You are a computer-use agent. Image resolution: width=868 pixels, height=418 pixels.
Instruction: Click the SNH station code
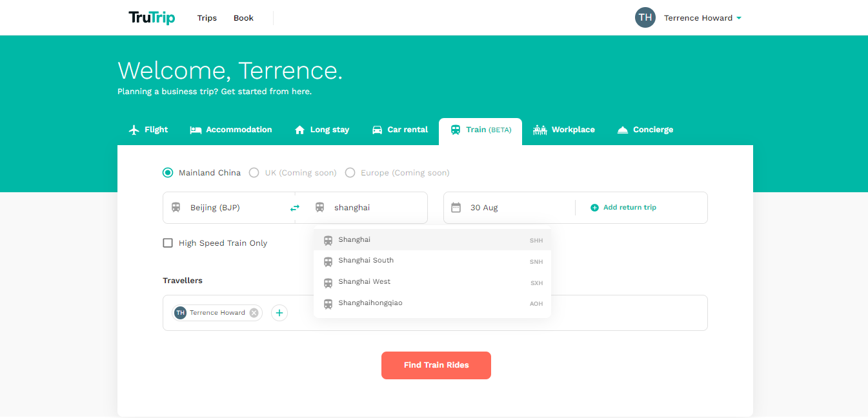tap(536, 262)
